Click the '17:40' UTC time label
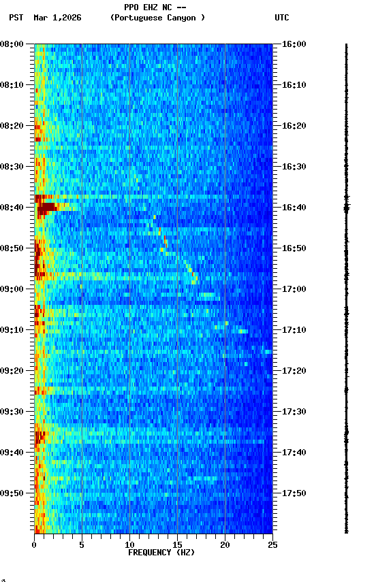376x588 pixels. (294, 453)
